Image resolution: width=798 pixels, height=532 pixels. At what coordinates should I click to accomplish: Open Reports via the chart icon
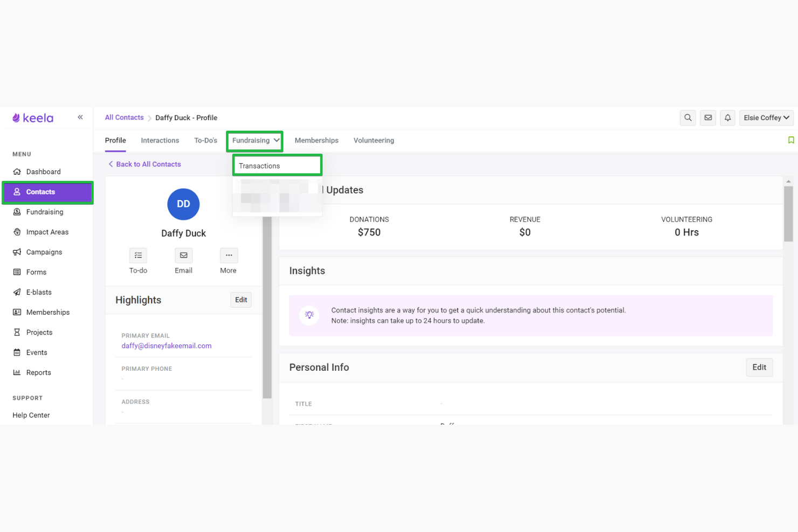38,372
